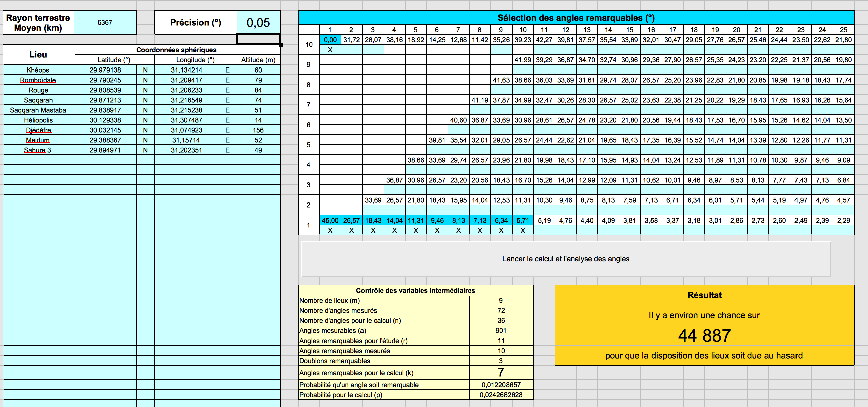Image resolution: width=868 pixels, height=407 pixels.
Task: Click the E hemisphere cell for Meidum
Action: coord(228,140)
